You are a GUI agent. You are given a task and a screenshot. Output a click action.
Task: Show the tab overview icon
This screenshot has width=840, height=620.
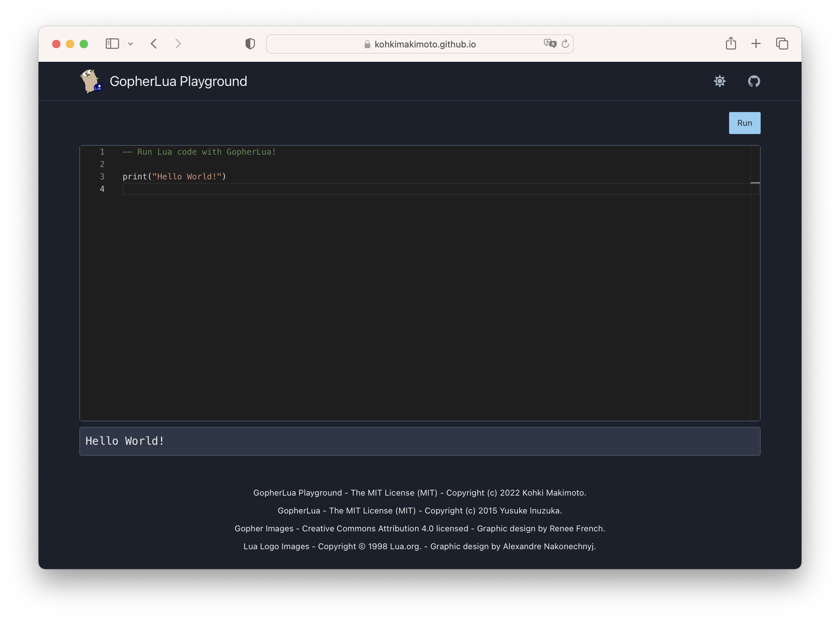click(x=782, y=44)
